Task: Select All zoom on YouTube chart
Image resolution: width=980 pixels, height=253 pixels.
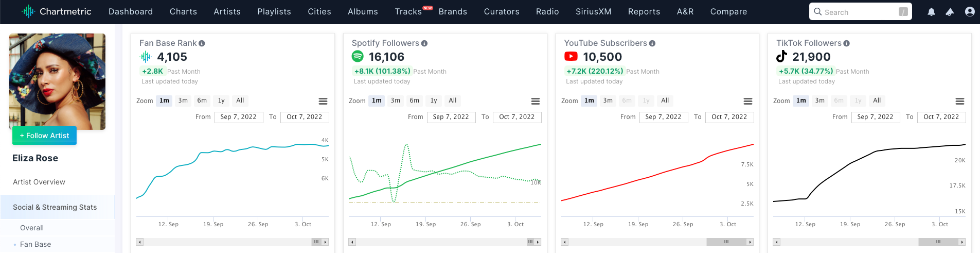Action: point(665,100)
